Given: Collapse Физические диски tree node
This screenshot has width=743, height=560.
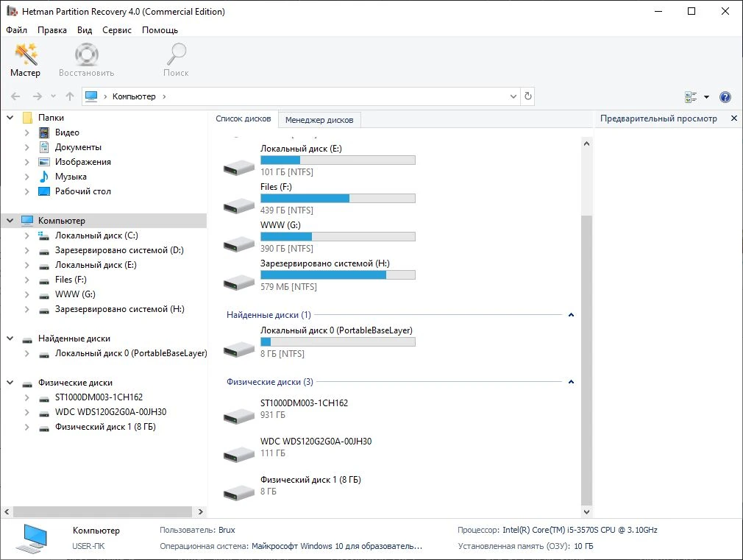Looking at the screenshot, I should (10, 383).
